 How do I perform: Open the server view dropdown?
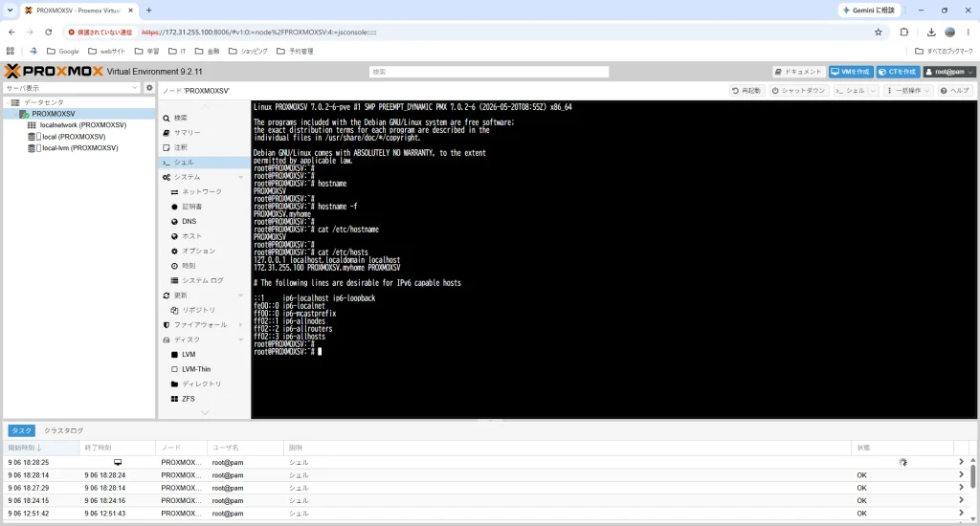(x=71, y=88)
